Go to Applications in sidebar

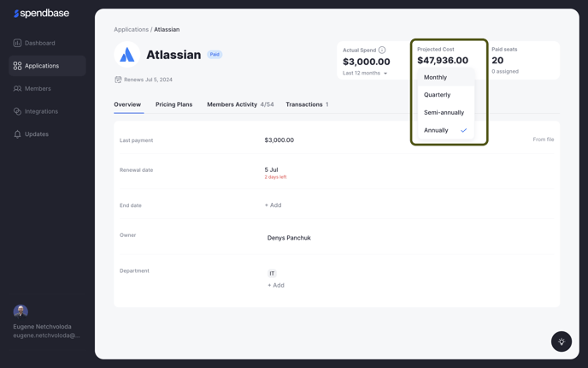47,66
